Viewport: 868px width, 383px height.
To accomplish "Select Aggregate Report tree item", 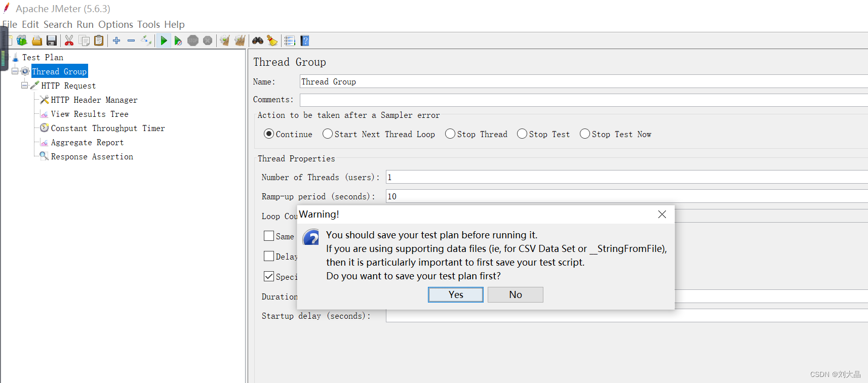I will (87, 142).
